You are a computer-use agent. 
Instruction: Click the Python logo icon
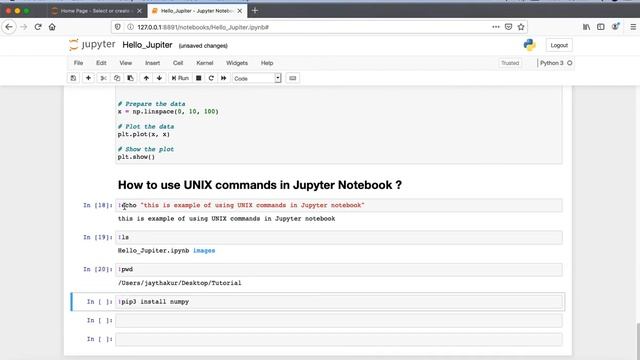click(x=529, y=45)
